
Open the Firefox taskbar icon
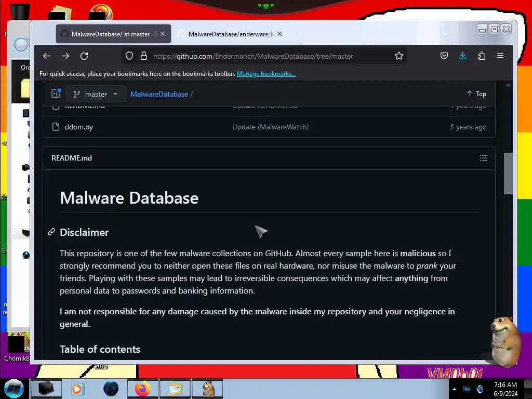coord(142,389)
